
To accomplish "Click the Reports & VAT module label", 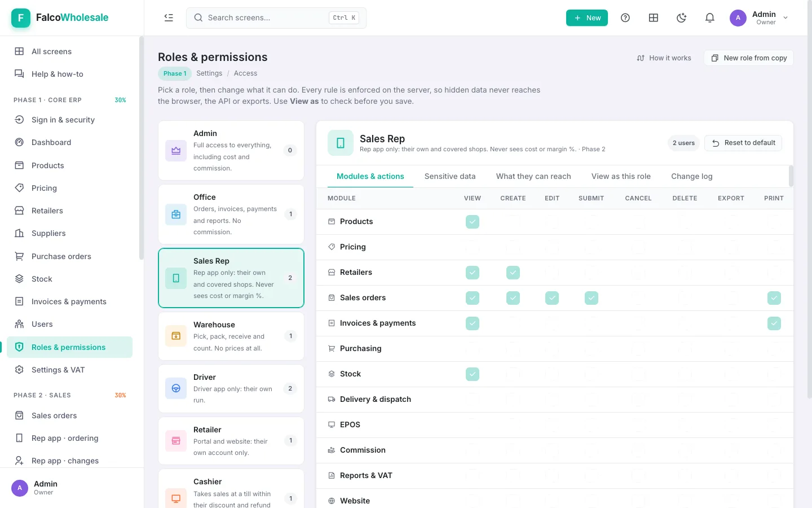I will (366, 476).
